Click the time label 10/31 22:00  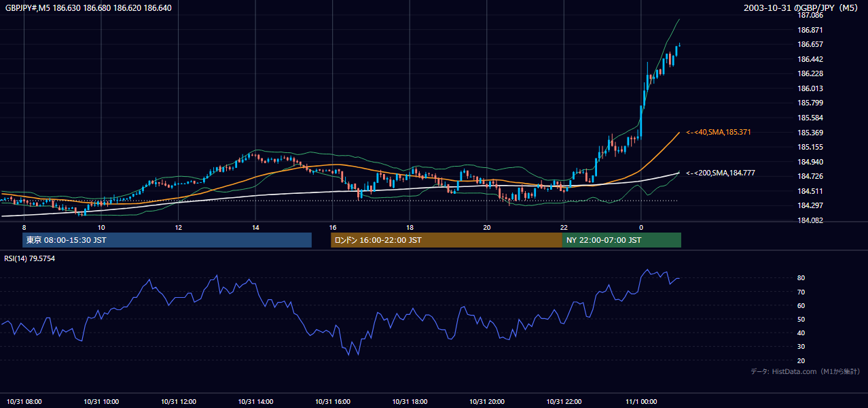[x=564, y=402]
